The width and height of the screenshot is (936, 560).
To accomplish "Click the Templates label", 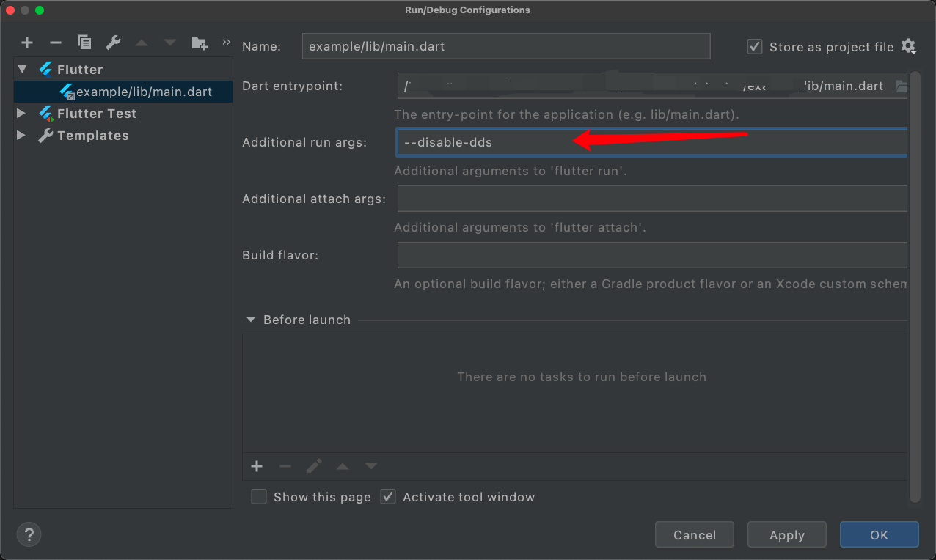I will (x=93, y=136).
